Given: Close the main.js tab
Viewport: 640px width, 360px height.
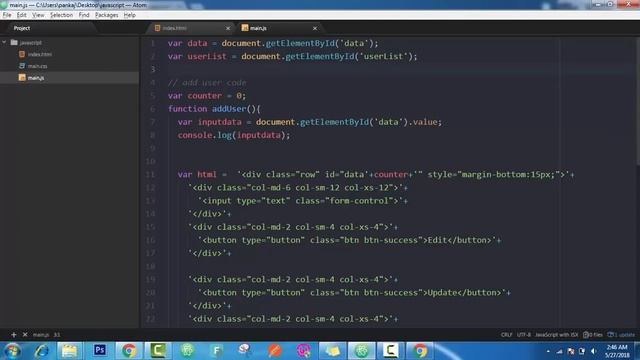Looking at the screenshot, I should click(315, 28).
